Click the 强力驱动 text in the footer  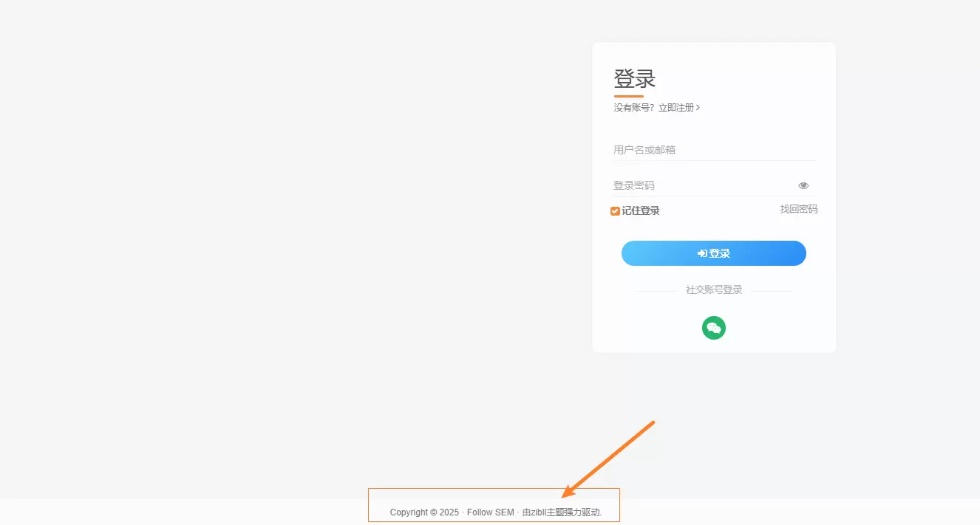click(x=582, y=512)
